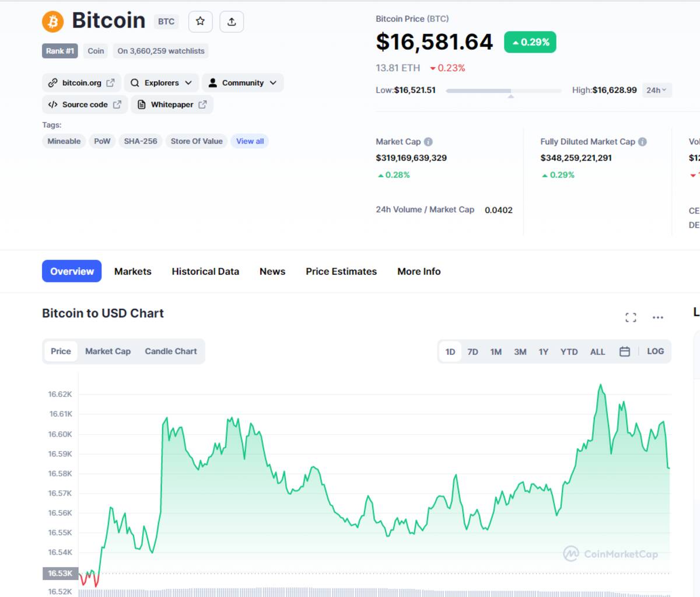Click the green 0.29% price change badge
This screenshot has height=597, width=700.
pos(530,42)
